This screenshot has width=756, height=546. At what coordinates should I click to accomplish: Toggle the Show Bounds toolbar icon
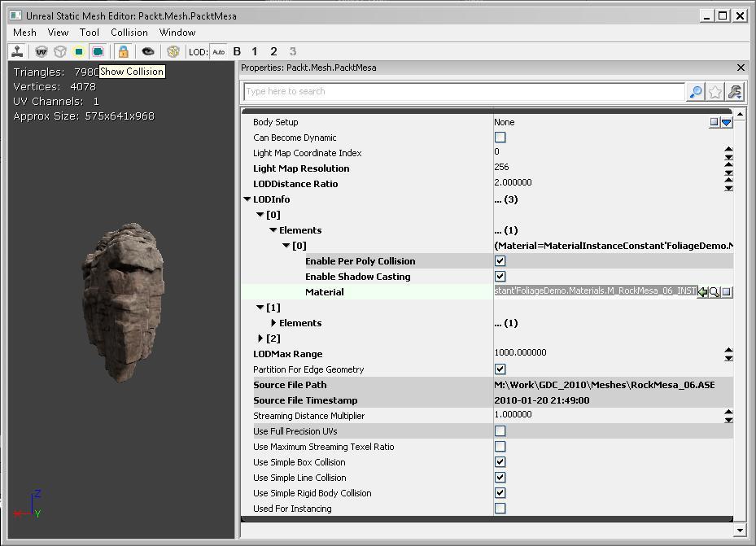[79, 51]
